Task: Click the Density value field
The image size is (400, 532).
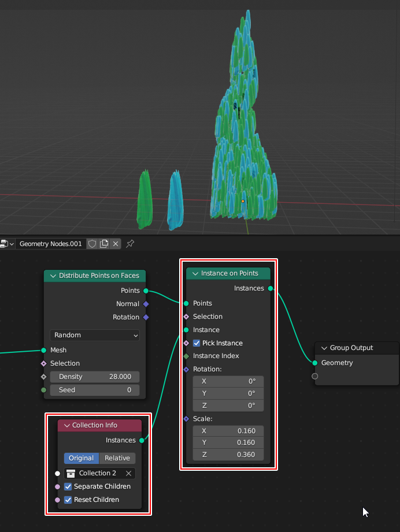Action: point(95,377)
